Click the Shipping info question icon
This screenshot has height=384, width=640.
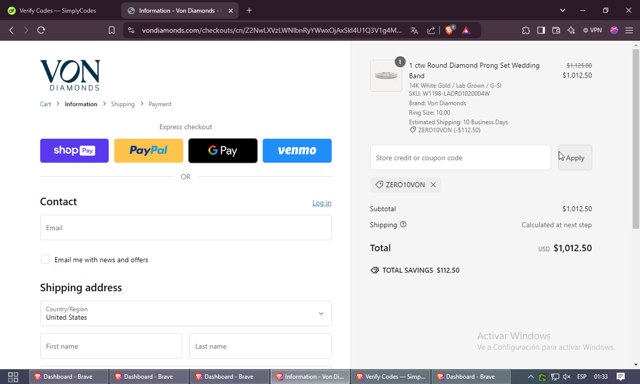[x=403, y=224]
